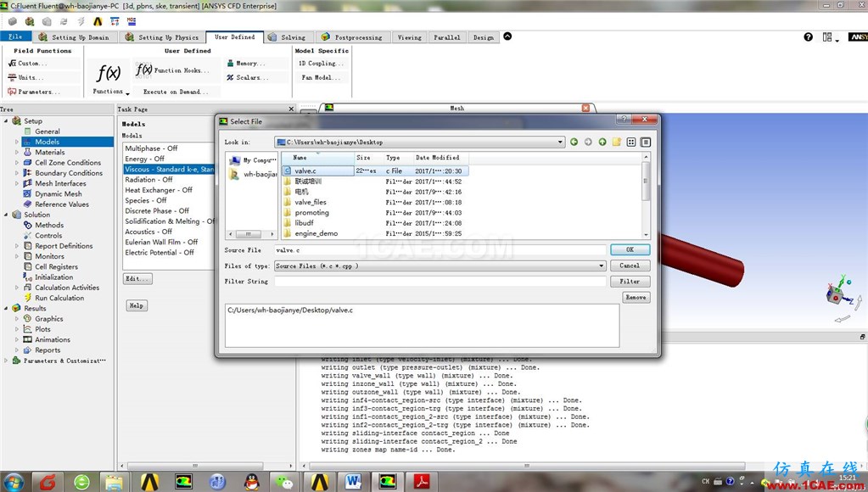Click the Source File input field

click(440, 250)
